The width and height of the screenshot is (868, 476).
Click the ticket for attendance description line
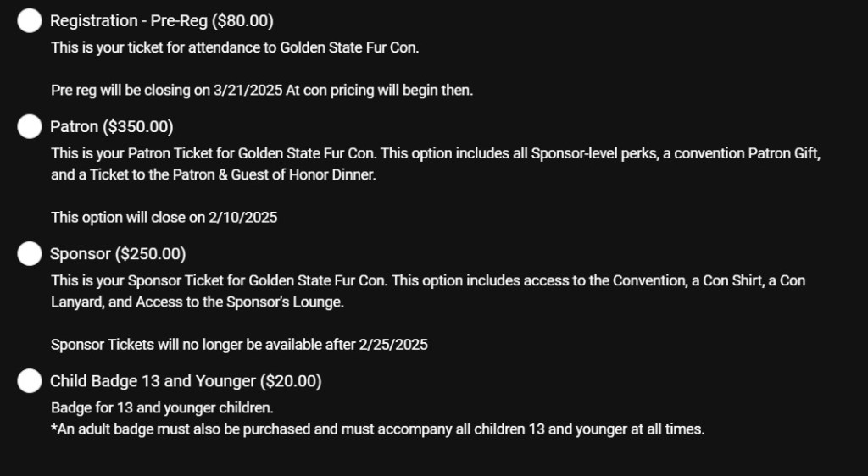click(x=235, y=47)
